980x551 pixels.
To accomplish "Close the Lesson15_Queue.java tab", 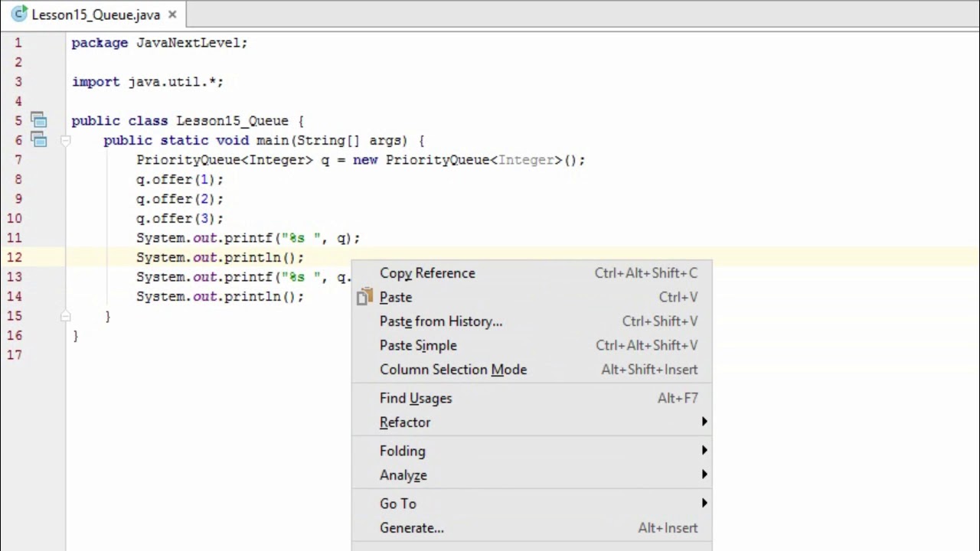I will click(x=172, y=15).
